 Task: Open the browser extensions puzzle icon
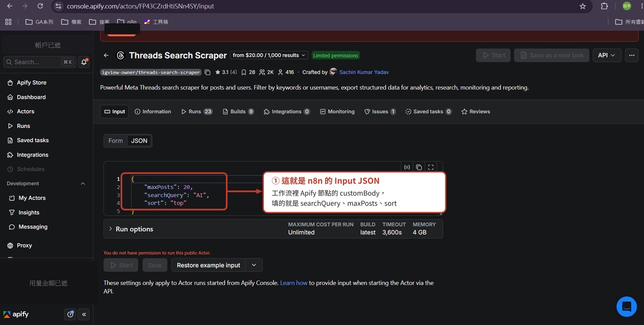click(605, 6)
